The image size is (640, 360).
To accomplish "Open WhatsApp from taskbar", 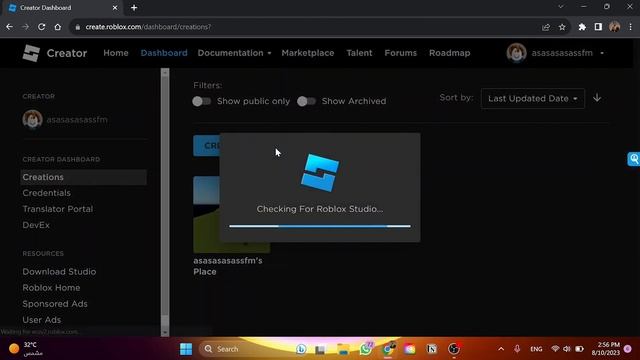I will (x=366, y=349).
